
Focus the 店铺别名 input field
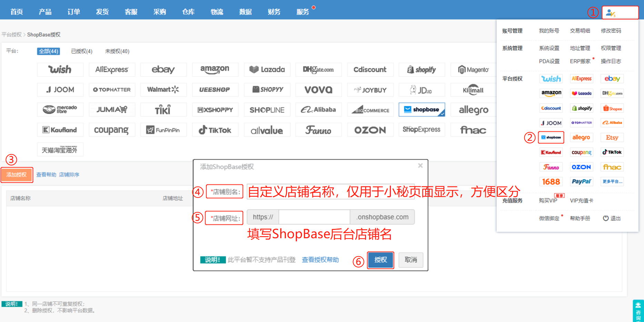point(331,191)
